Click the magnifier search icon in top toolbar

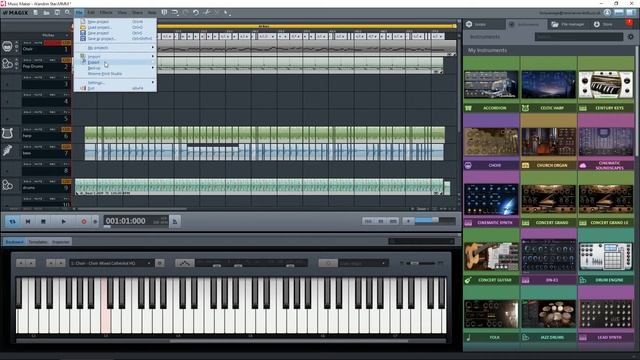[x=68, y=13]
